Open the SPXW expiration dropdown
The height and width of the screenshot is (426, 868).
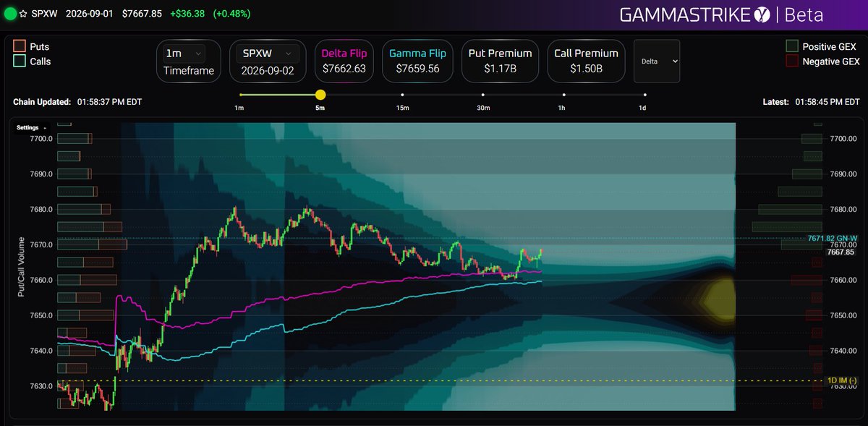[268, 53]
